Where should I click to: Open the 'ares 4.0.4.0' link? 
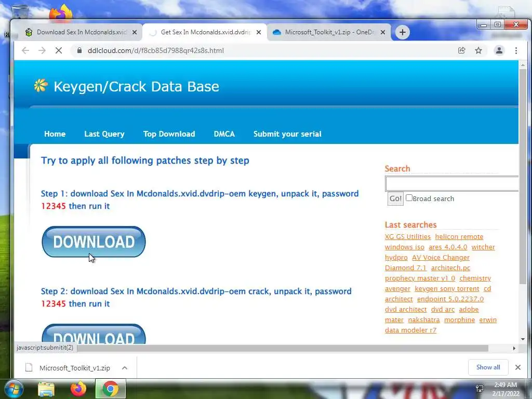tap(448, 247)
